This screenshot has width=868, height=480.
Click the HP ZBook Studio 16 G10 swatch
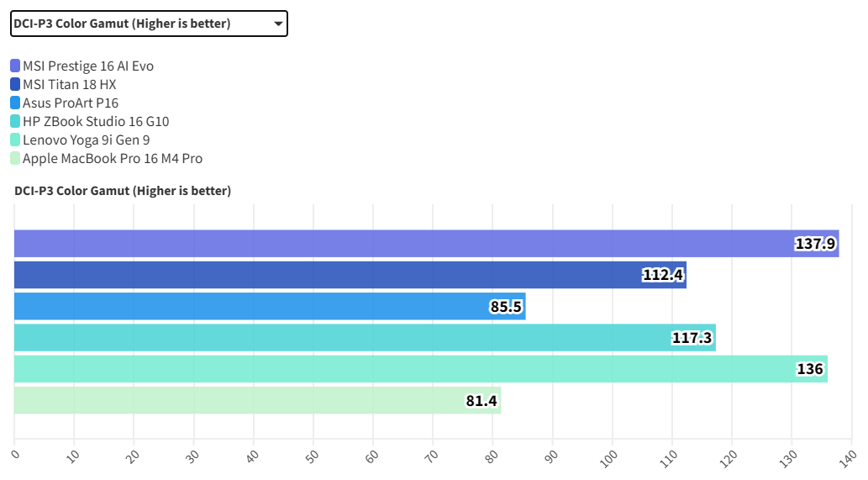click(x=16, y=121)
